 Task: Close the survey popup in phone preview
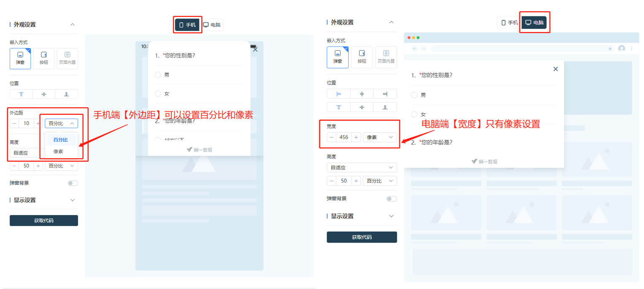coord(255,49)
